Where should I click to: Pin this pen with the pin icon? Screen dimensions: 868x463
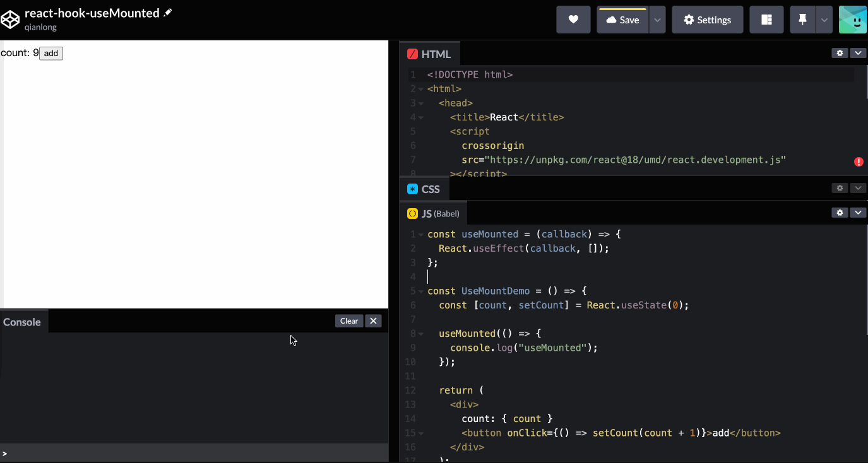click(x=802, y=20)
